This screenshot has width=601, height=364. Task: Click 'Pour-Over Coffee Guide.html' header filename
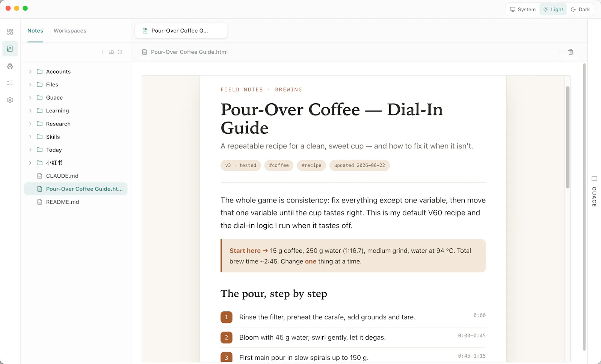(189, 52)
